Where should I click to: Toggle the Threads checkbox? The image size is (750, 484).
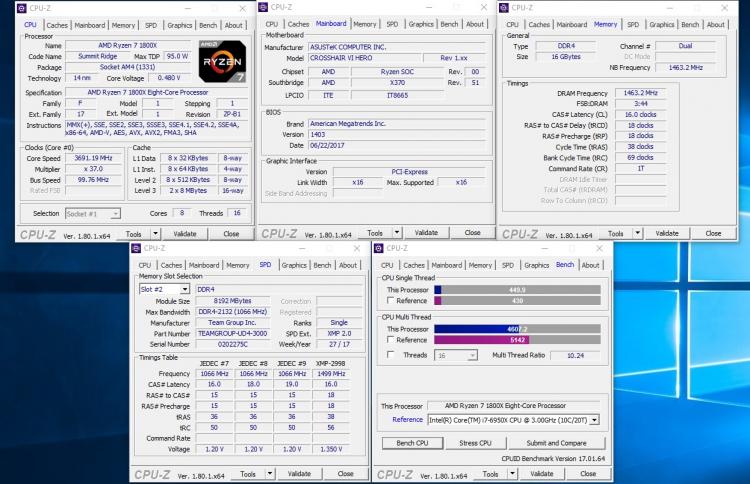click(x=390, y=355)
